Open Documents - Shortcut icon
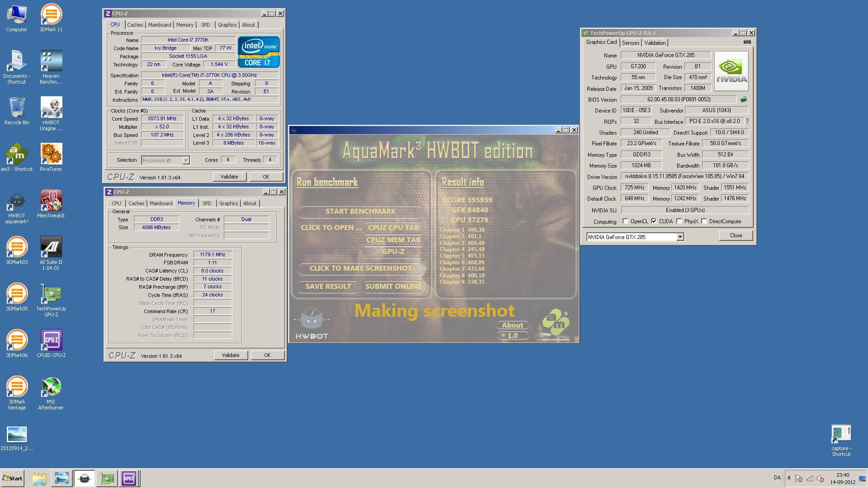This screenshot has width=868, height=488. (x=17, y=67)
